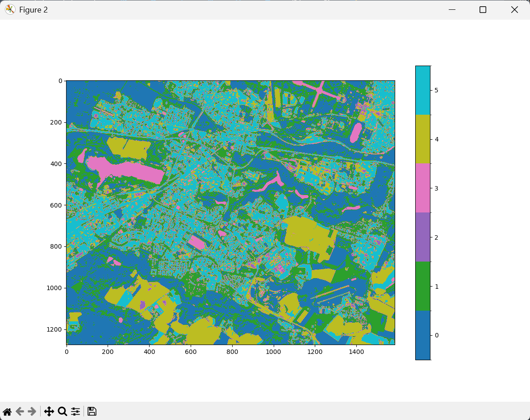
Task: Click the Matplotlib icon in the title bar
Action: point(10,10)
